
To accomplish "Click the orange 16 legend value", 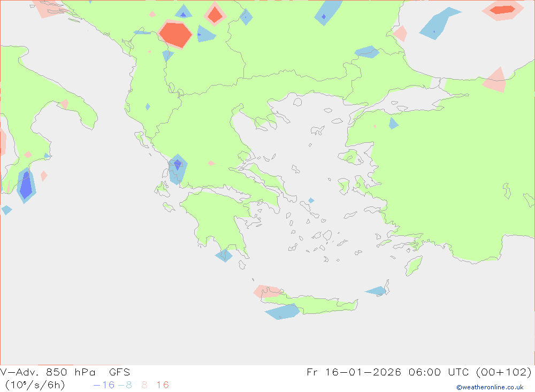I will pos(163,385).
